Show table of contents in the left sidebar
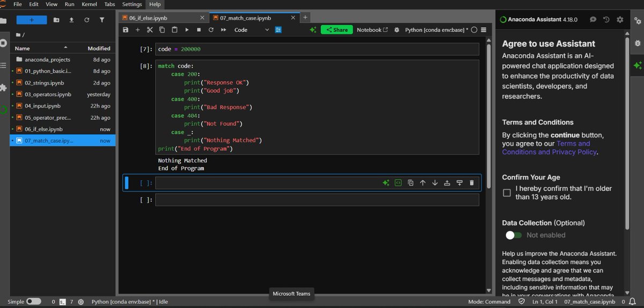The width and height of the screenshot is (644, 308). click(3, 65)
